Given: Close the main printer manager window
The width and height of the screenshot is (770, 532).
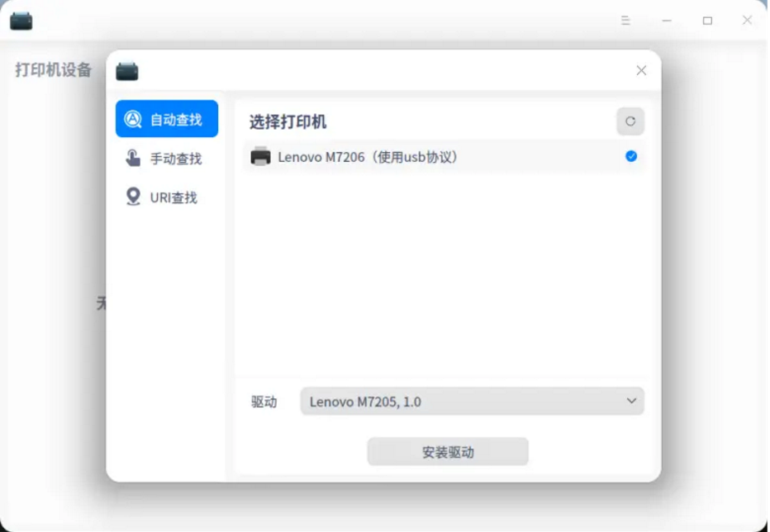Looking at the screenshot, I should (747, 20).
